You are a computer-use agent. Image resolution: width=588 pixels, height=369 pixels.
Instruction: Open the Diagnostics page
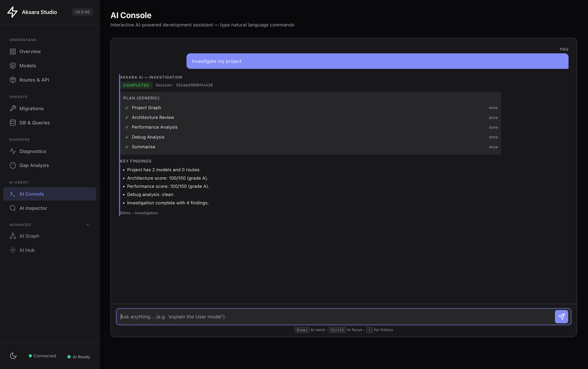[50, 151]
